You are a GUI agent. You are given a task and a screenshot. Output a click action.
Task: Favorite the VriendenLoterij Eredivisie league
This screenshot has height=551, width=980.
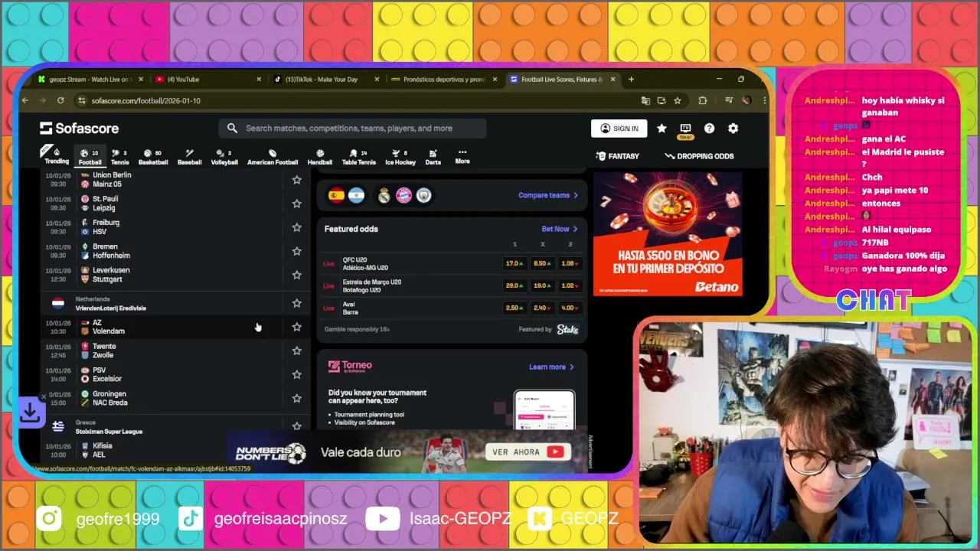(x=296, y=303)
